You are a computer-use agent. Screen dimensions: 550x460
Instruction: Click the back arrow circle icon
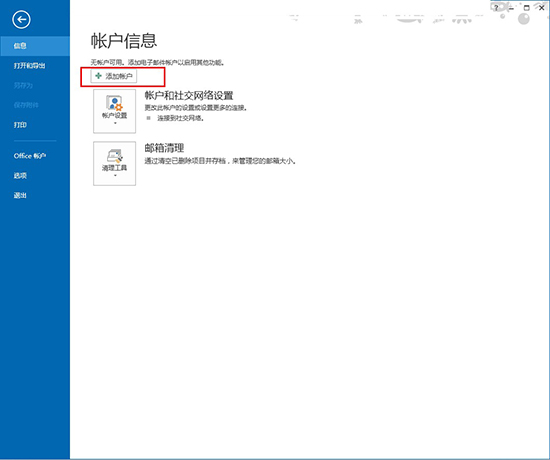point(21,19)
